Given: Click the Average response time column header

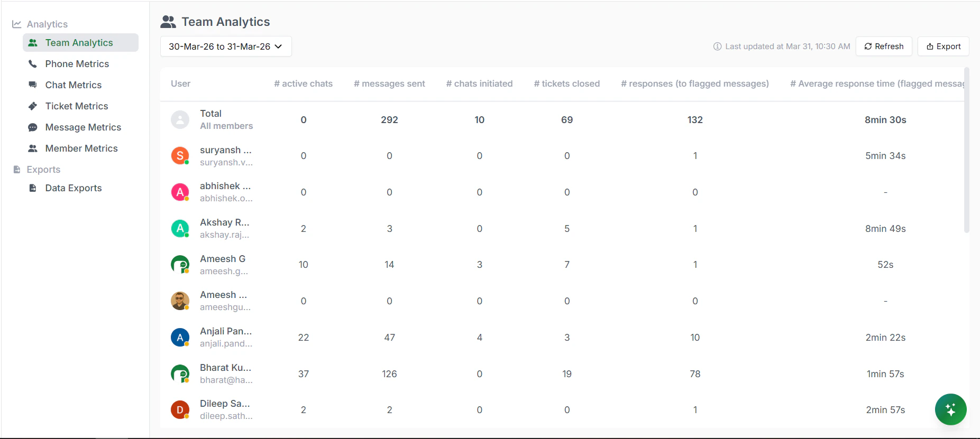Looking at the screenshot, I should pos(877,83).
